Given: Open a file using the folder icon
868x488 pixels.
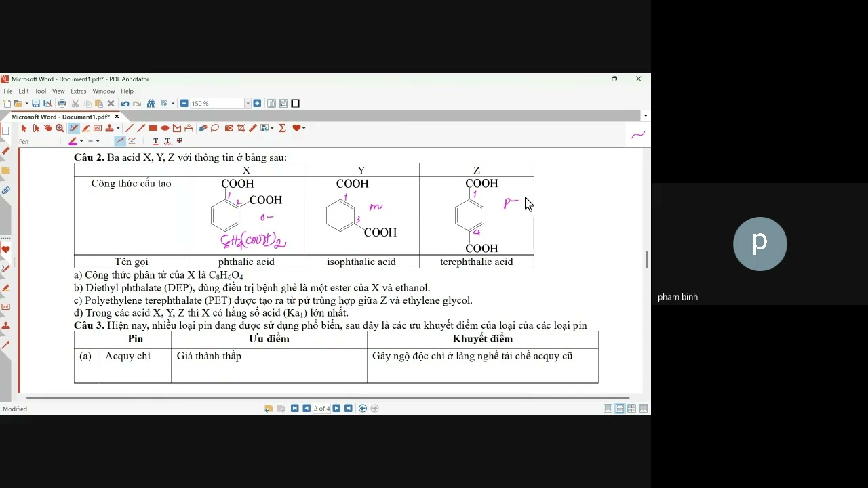Looking at the screenshot, I should pos(18,104).
